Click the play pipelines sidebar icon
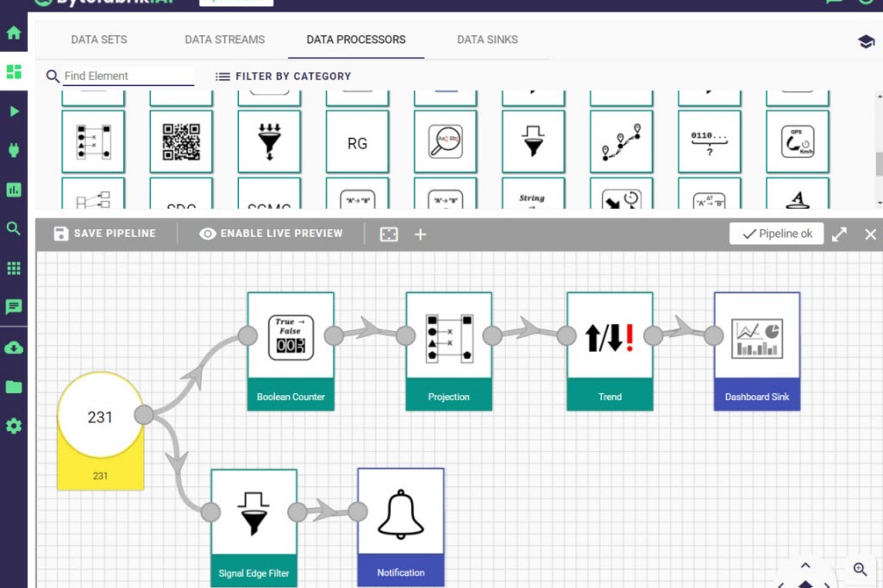Screen dimensions: 883x588 (x=14, y=111)
